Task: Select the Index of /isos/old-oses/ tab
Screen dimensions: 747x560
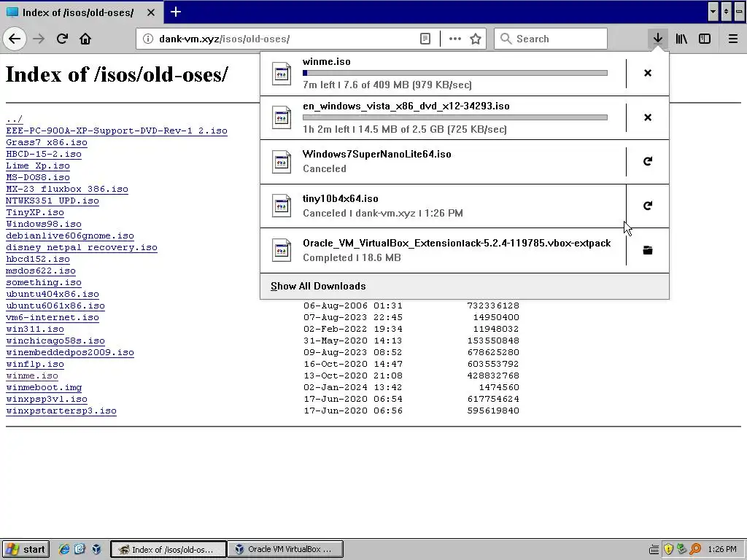Action: tap(82, 12)
